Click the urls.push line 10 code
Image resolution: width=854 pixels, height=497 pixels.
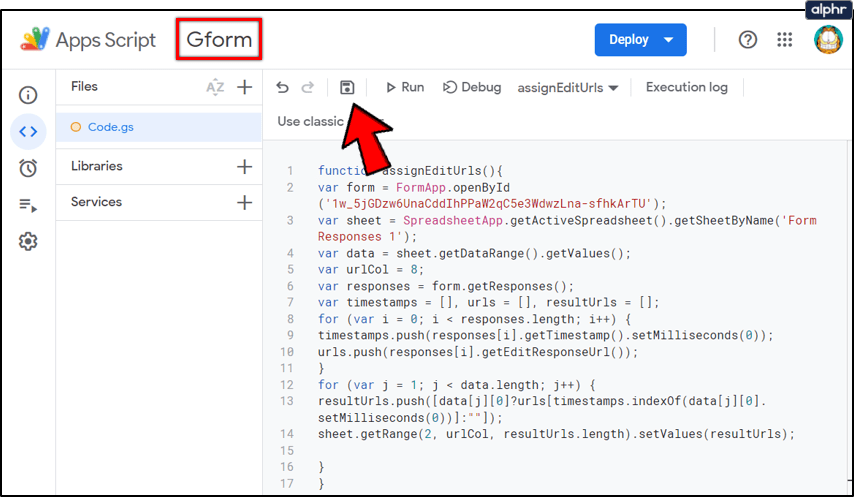pos(478,352)
